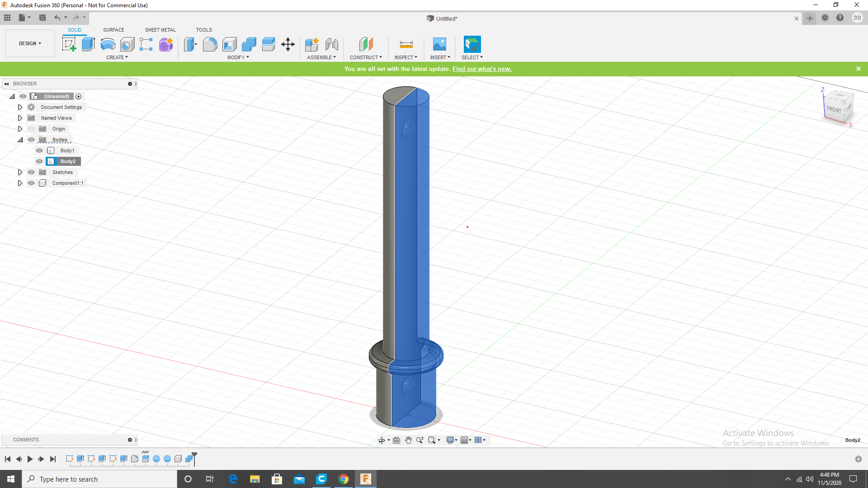The width and height of the screenshot is (868, 488).
Task: Show the Origin folder
Action: coord(31,129)
